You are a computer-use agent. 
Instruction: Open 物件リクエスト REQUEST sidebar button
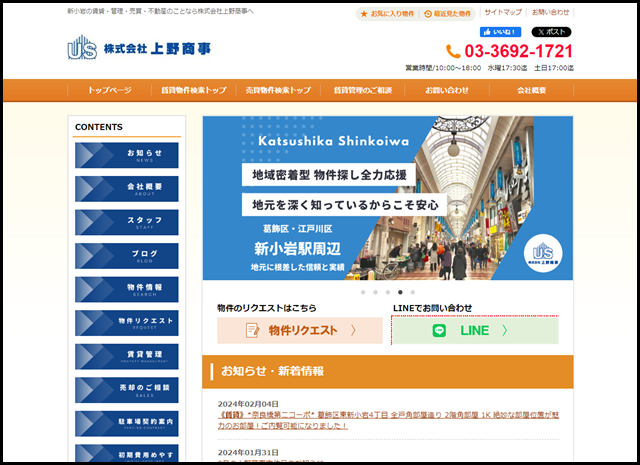click(x=127, y=323)
